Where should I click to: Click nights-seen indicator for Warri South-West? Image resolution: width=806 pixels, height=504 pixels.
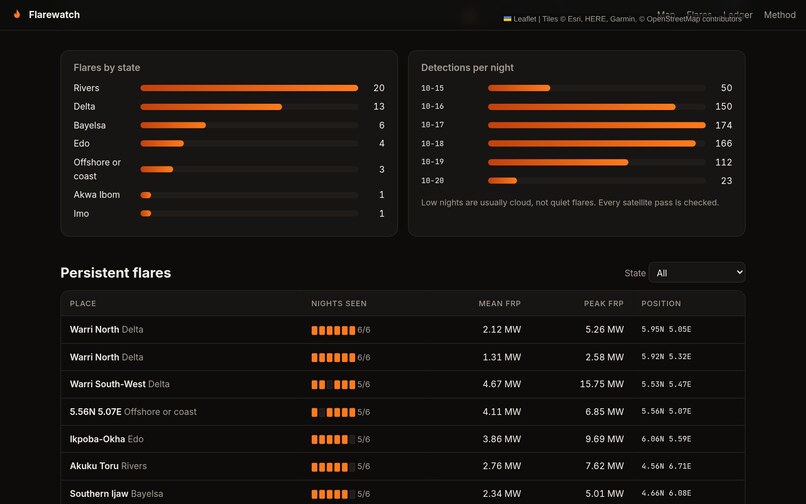pyautogui.click(x=340, y=385)
